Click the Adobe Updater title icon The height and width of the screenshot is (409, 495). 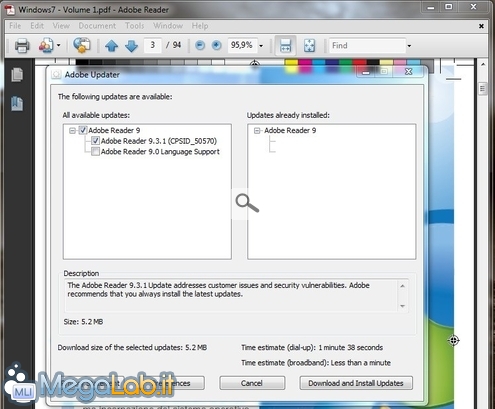coord(56,75)
